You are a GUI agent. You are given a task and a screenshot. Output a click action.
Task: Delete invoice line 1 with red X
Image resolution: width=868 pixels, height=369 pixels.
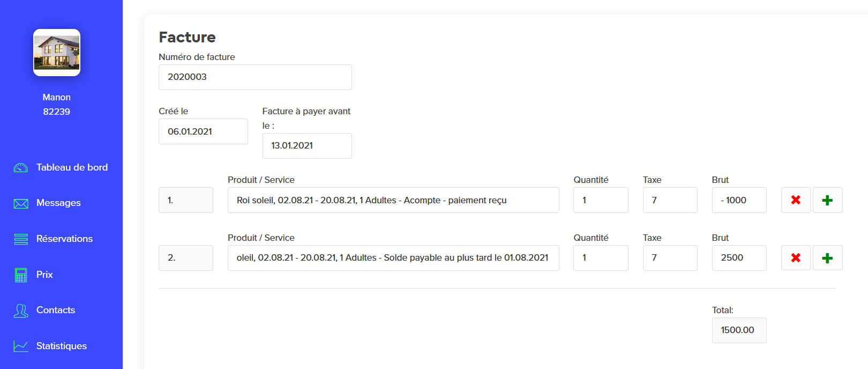point(796,200)
